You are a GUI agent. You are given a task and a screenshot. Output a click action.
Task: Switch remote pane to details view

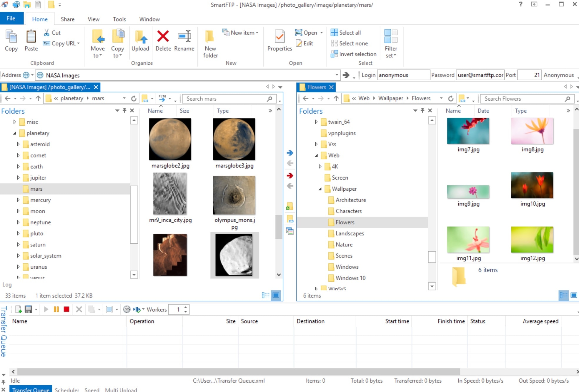click(265, 295)
